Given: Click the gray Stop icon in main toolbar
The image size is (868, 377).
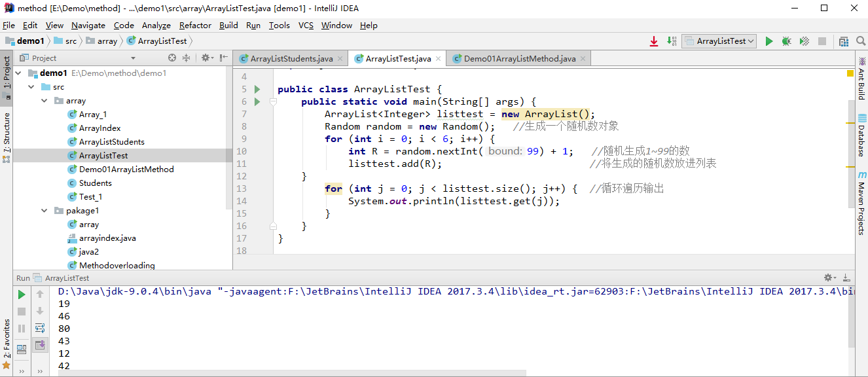Looking at the screenshot, I should tap(822, 41).
